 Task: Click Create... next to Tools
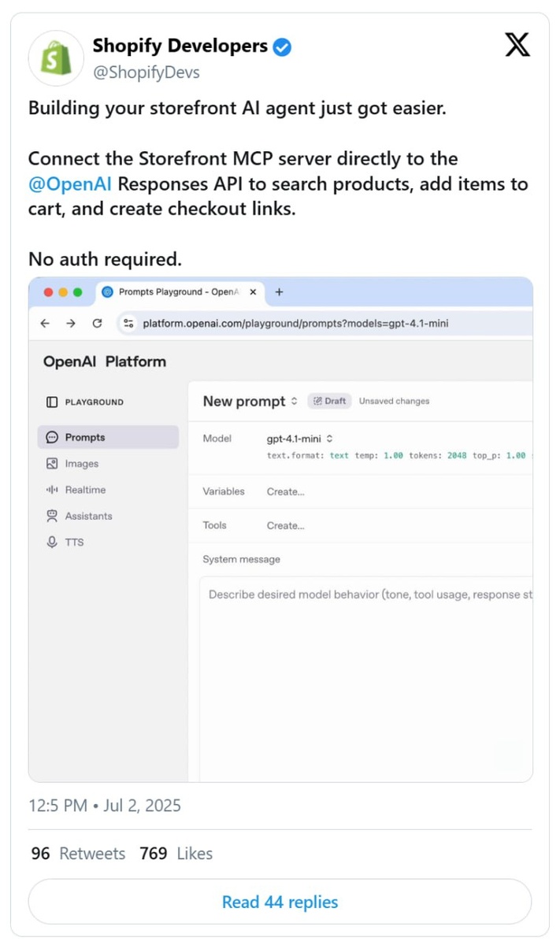(x=285, y=525)
